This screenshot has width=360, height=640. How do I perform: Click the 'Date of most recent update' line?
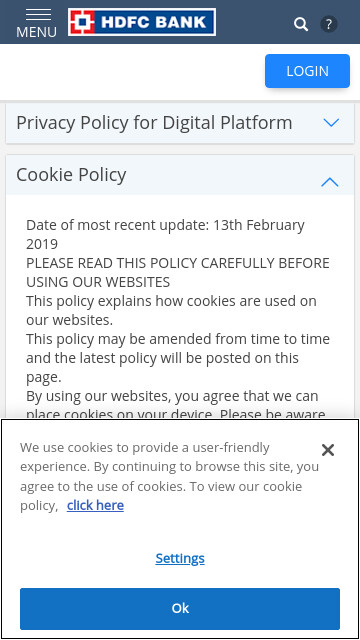point(165,235)
